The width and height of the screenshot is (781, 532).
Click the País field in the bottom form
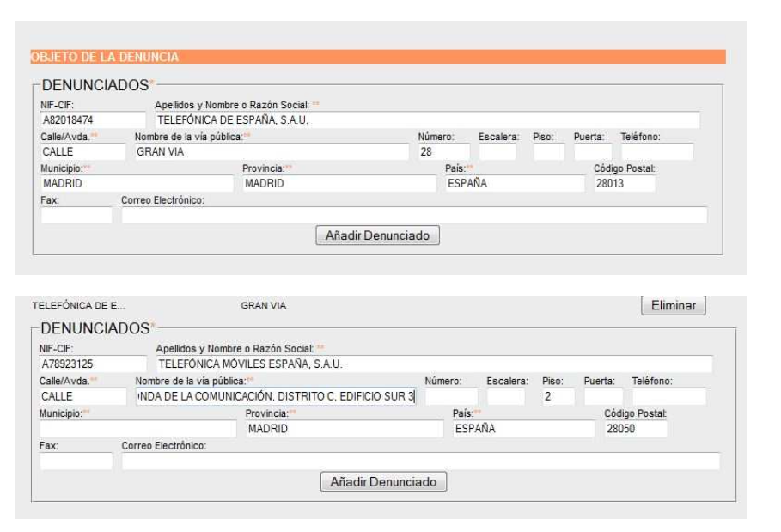(x=524, y=429)
